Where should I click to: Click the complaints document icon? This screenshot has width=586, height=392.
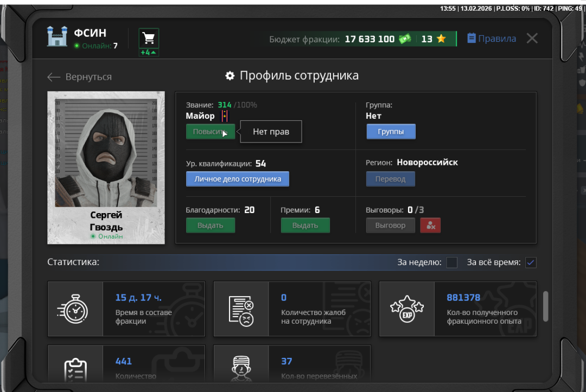241,309
